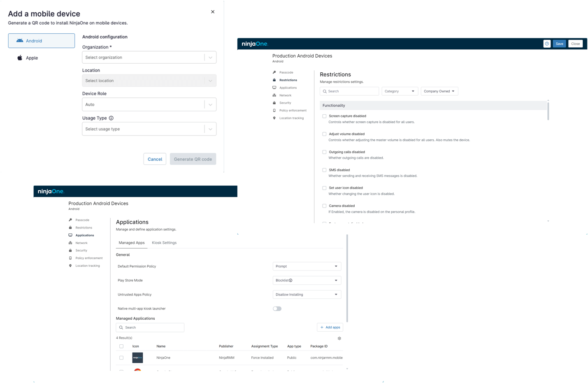Screen dimensions: 588x383
Task: Check the select-all applications checkbox
Action: 121,346
